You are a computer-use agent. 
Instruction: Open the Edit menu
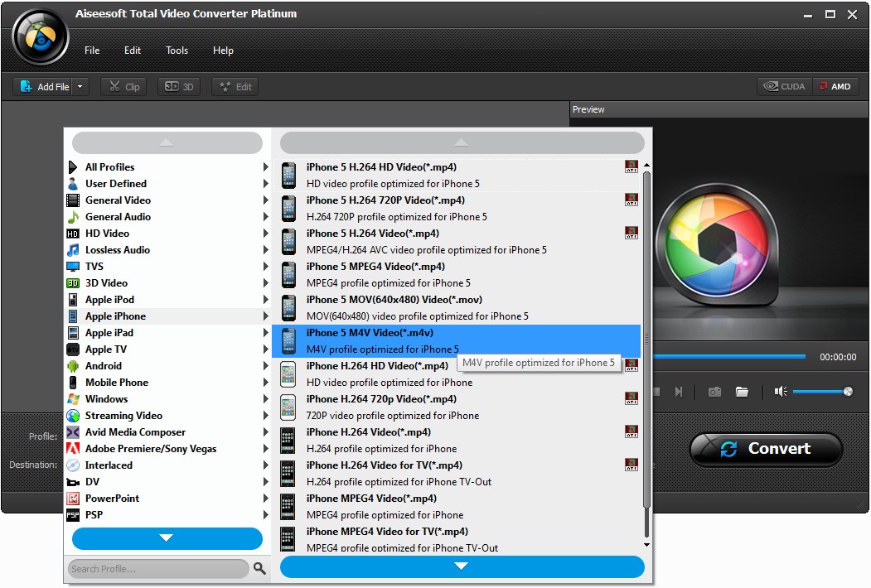[x=133, y=51]
